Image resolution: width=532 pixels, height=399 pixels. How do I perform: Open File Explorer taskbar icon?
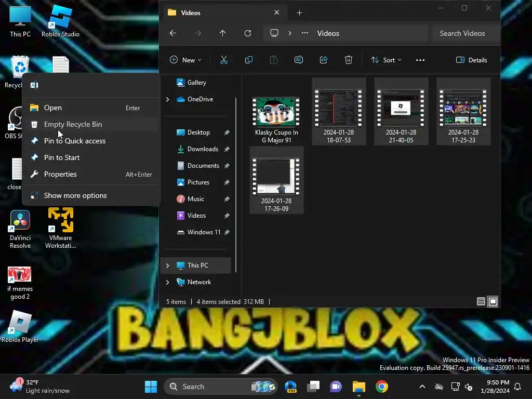(x=358, y=387)
